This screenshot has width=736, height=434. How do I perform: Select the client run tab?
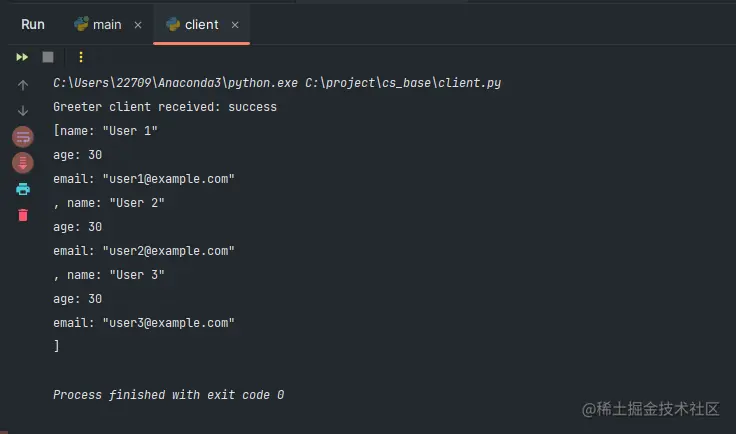tap(201, 24)
